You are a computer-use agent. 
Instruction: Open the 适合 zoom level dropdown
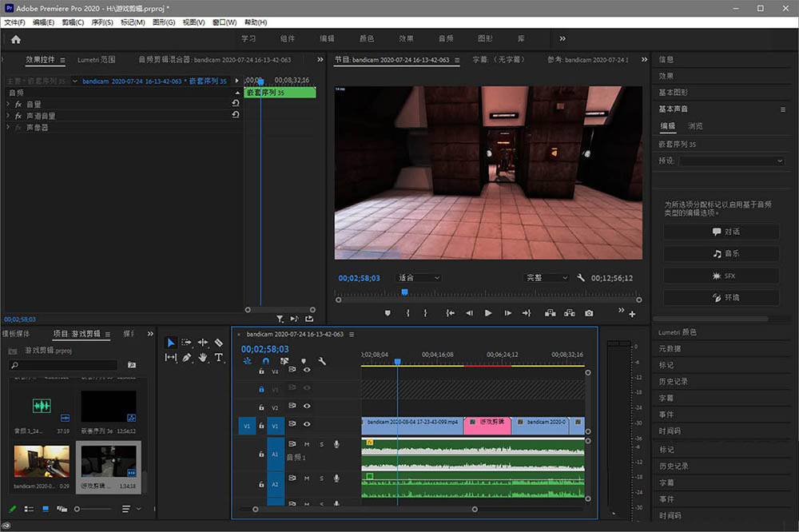point(419,278)
